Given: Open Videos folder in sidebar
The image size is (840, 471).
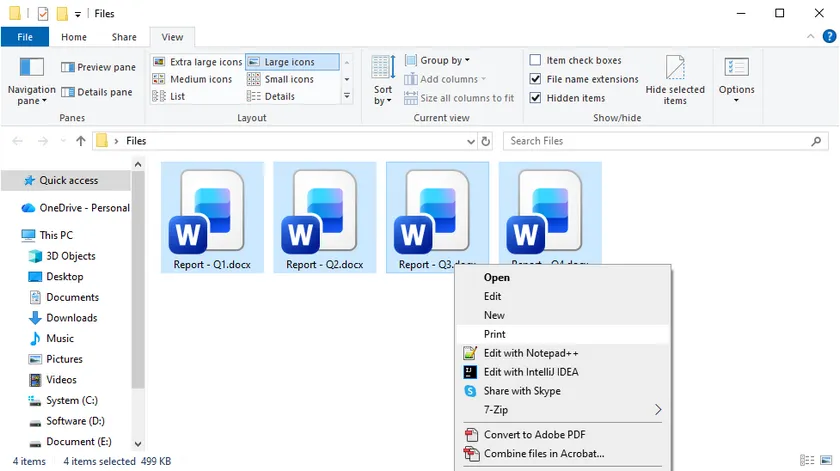Looking at the screenshot, I should (x=52, y=380).
